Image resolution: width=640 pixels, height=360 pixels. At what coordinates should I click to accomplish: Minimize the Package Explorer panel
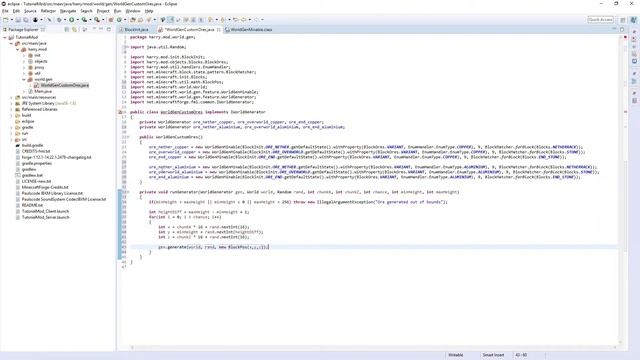[101, 29]
